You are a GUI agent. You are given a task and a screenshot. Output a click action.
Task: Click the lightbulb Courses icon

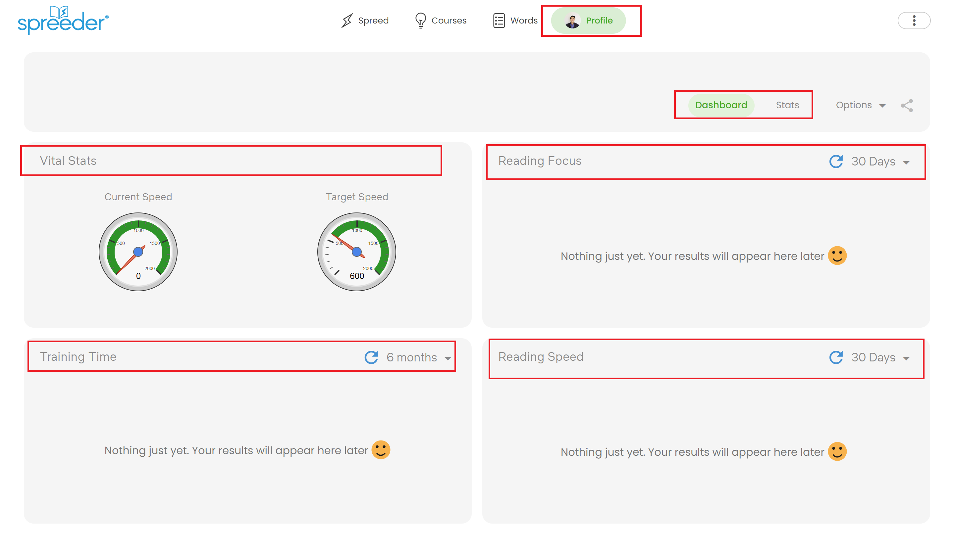[421, 21]
